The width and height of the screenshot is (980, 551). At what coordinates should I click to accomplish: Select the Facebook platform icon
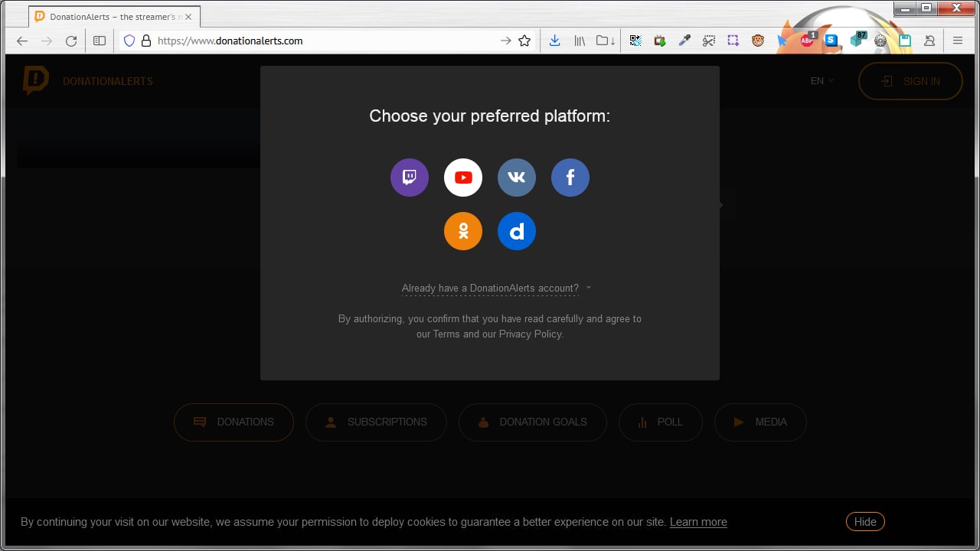(570, 178)
